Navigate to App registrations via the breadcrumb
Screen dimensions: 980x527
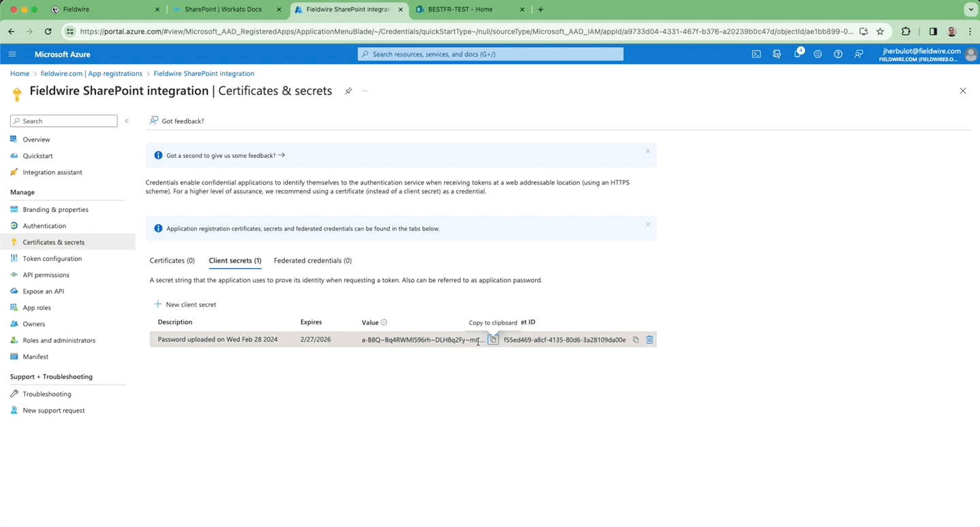91,73
